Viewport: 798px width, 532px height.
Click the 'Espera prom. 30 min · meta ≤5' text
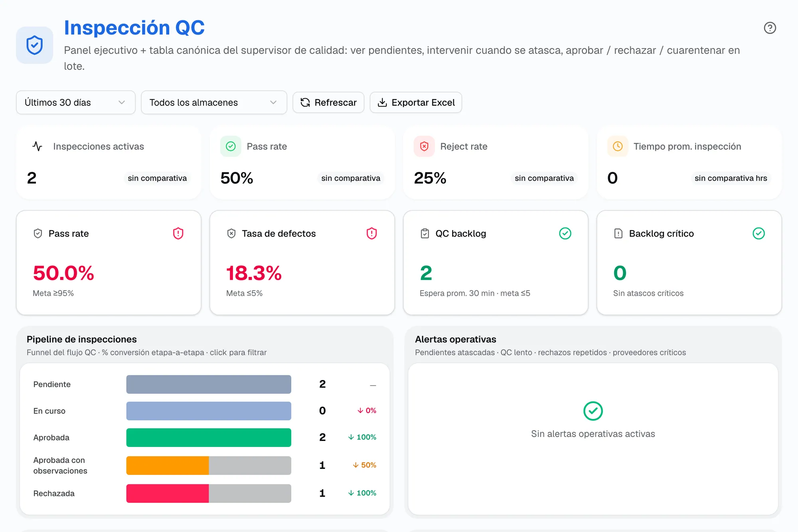(x=475, y=293)
